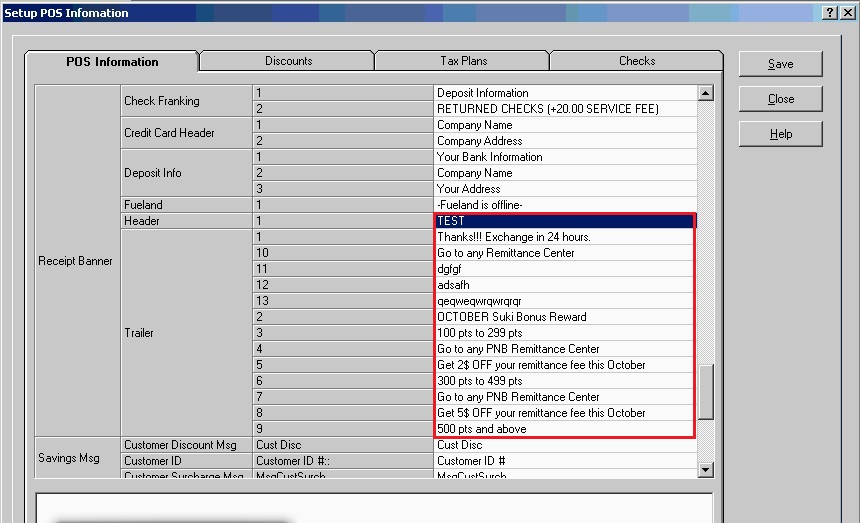Screen dimensions: 860x523
Task: Switch to the Discounts tab
Action: pos(288,61)
